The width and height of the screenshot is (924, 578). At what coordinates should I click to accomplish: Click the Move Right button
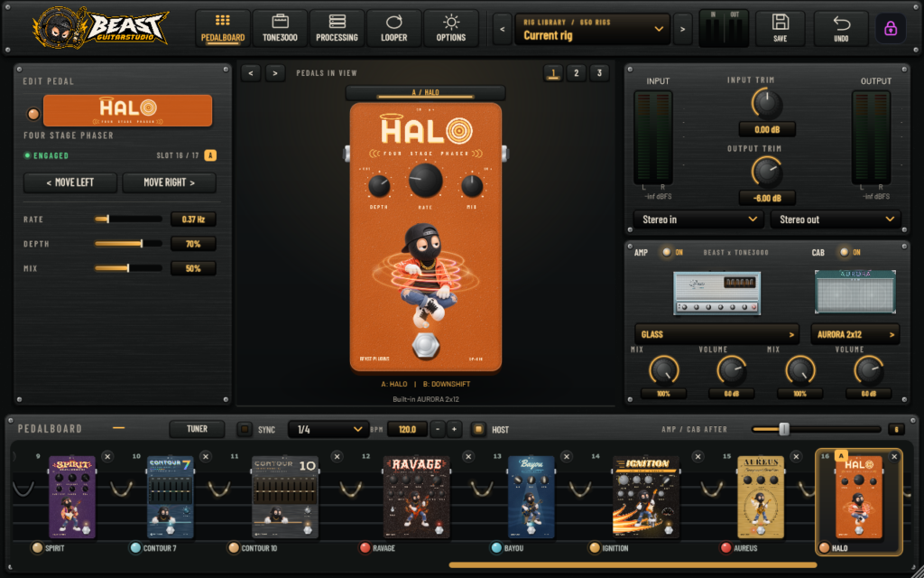pos(169,182)
